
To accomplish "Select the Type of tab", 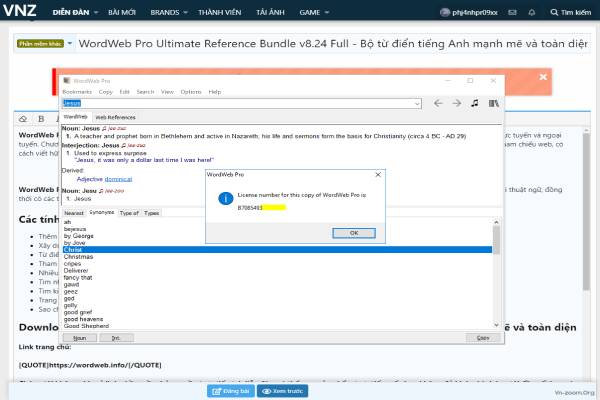I will point(129,213).
